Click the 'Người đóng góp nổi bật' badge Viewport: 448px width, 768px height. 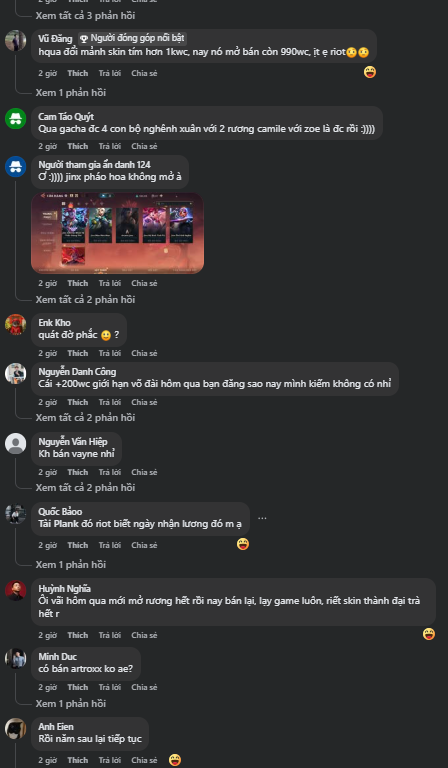pos(132,38)
